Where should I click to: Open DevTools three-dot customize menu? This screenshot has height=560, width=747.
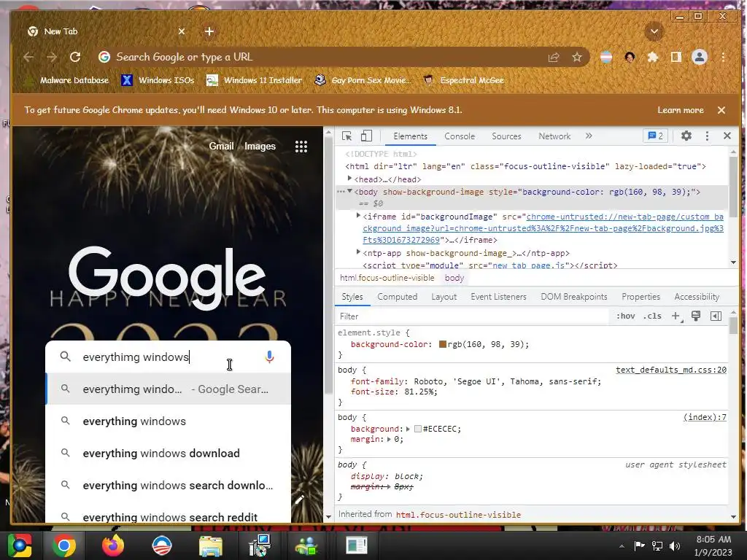[707, 136]
